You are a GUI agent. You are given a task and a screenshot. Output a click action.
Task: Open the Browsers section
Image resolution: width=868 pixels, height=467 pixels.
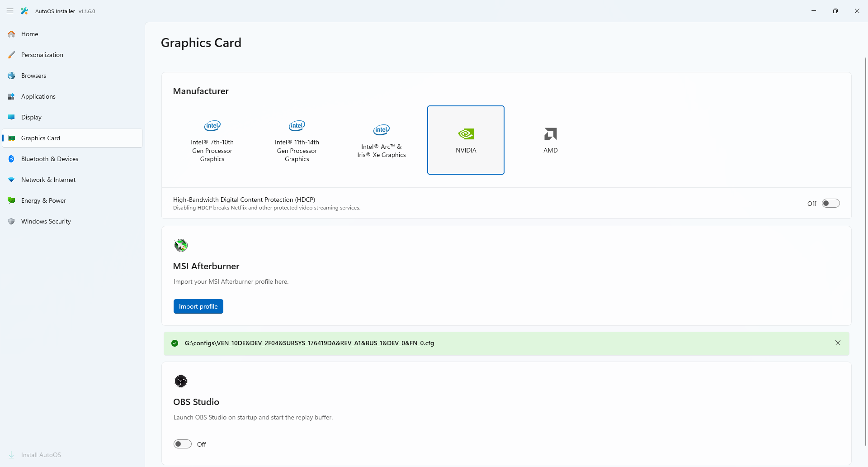tap(72, 76)
